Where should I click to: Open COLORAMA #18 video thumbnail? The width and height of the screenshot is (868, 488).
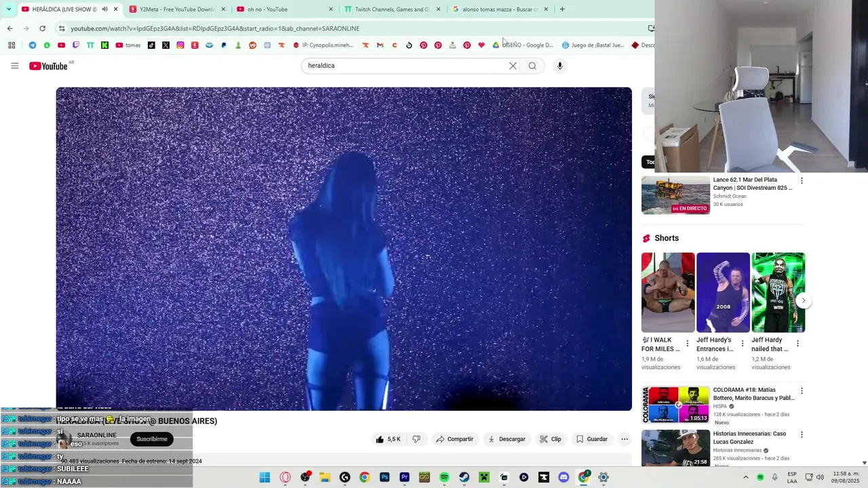(675, 405)
